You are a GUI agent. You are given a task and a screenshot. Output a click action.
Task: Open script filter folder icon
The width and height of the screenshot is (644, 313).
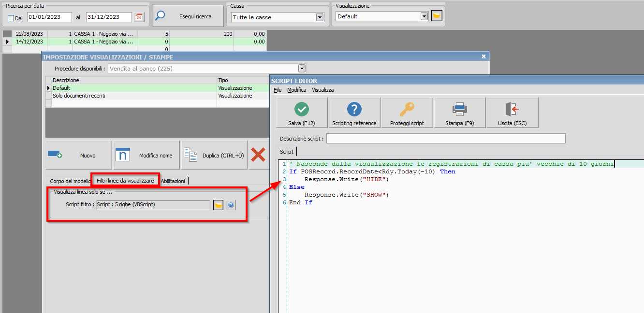click(x=219, y=205)
